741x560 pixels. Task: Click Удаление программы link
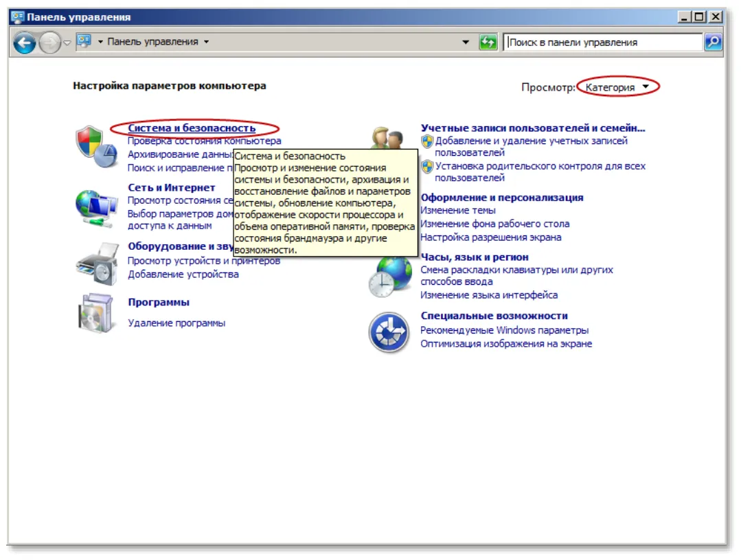(176, 323)
